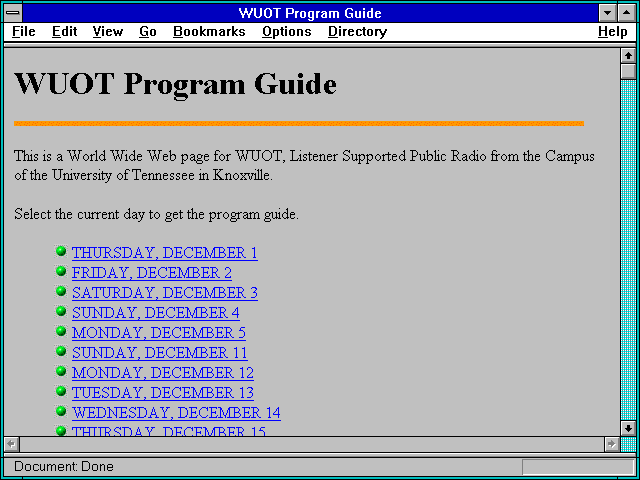
Task: Click green bullet beside SUNDAY, DECEMBER 4
Action: pos(61,311)
